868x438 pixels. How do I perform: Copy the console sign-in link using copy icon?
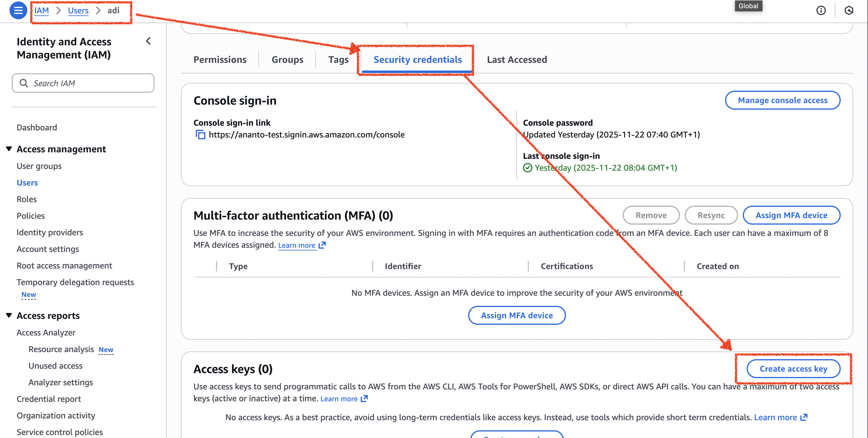tap(200, 135)
